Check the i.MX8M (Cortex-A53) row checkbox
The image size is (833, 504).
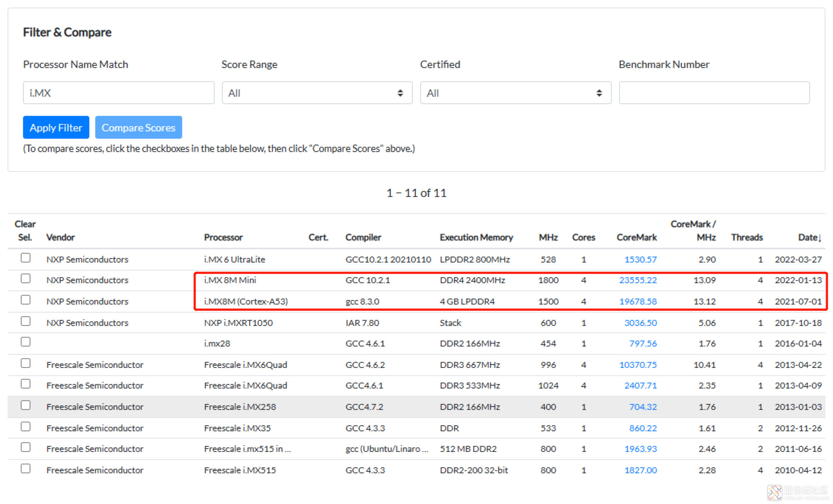(x=25, y=300)
